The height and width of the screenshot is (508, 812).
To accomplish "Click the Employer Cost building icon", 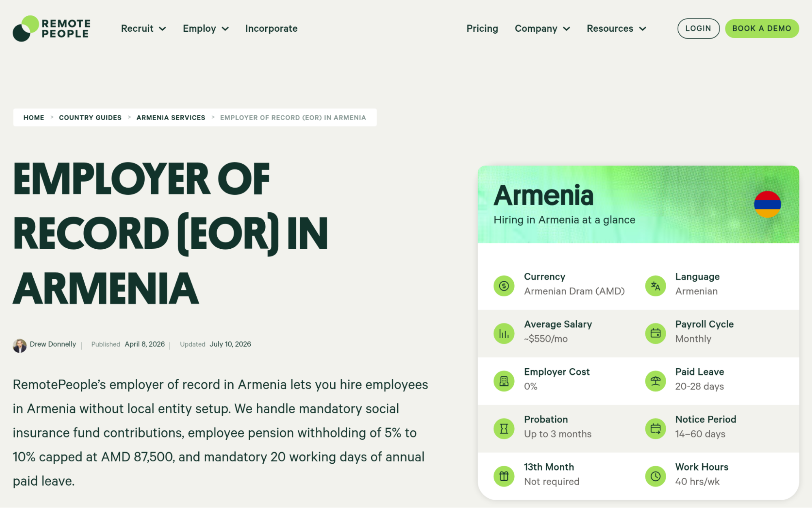I will [504, 381].
